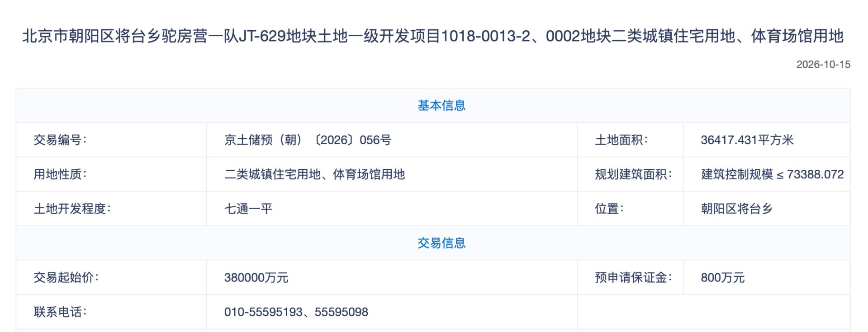Viewport: 868px width, 332px height.
Task: Click the land area value 36417.431平方米
Action: click(747, 140)
